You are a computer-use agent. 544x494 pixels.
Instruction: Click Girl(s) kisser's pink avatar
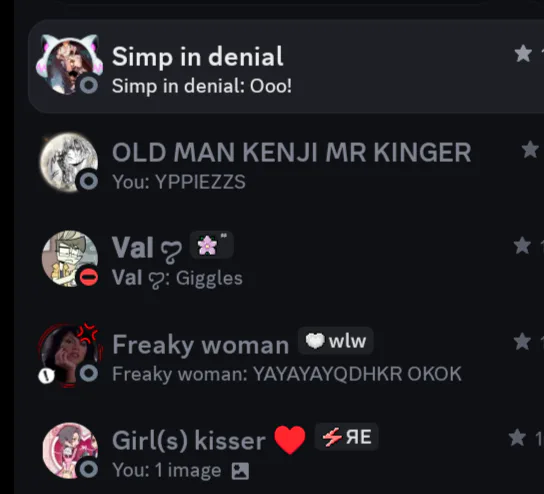coord(70,451)
